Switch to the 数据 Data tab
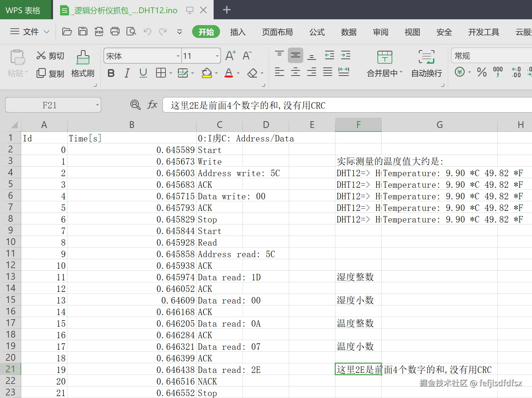 349,32
